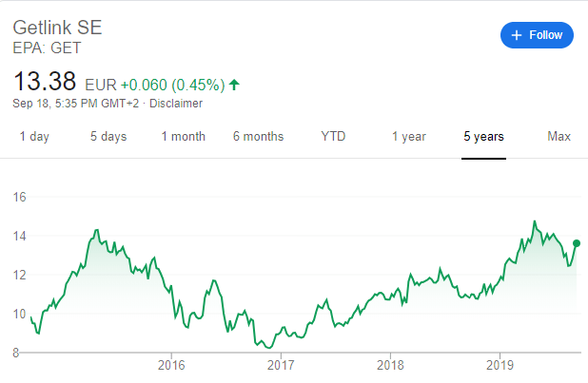Click the 2016 axis label
Image resolution: width=588 pixels, height=383 pixels.
tap(171, 365)
